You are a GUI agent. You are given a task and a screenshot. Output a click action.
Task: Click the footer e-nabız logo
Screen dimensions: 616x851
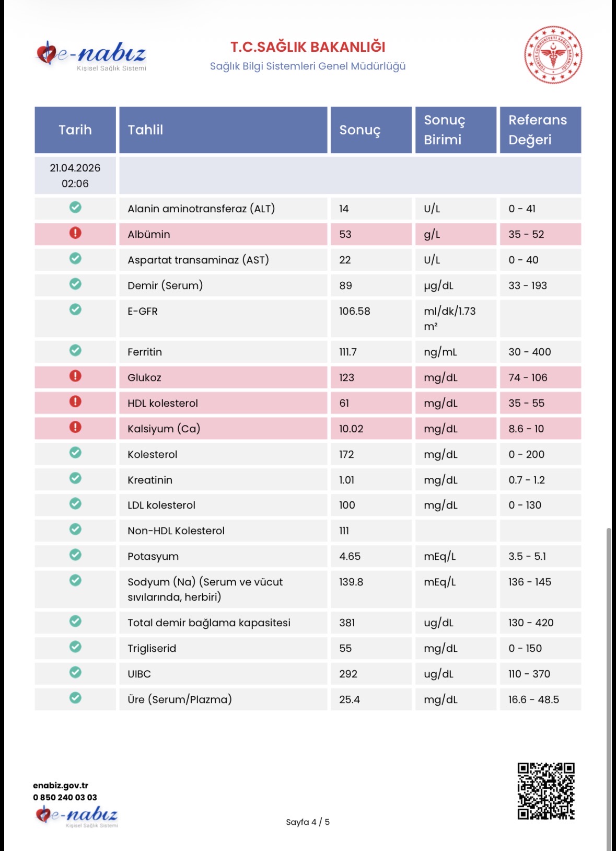tap(77, 816)
